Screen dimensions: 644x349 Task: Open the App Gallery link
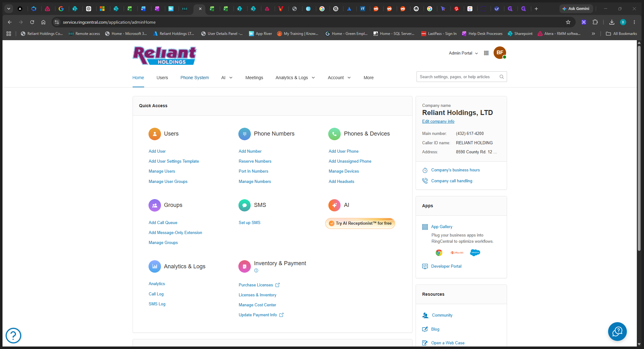[442, 227]
